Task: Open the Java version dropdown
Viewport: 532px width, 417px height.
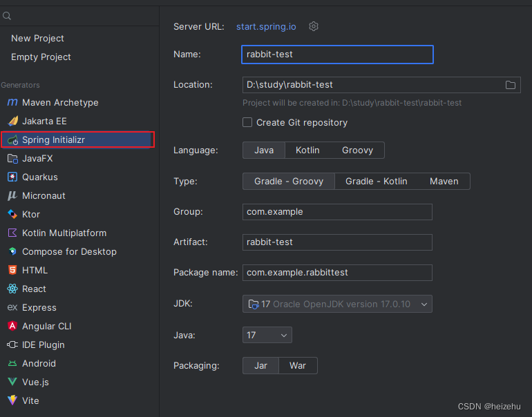Action: (267, 335)
